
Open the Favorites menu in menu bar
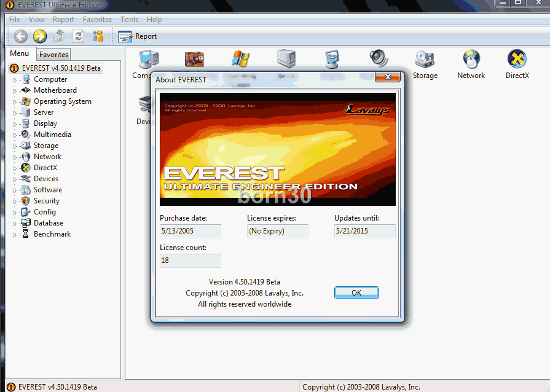pyautogui.click(x=97, y=20)
